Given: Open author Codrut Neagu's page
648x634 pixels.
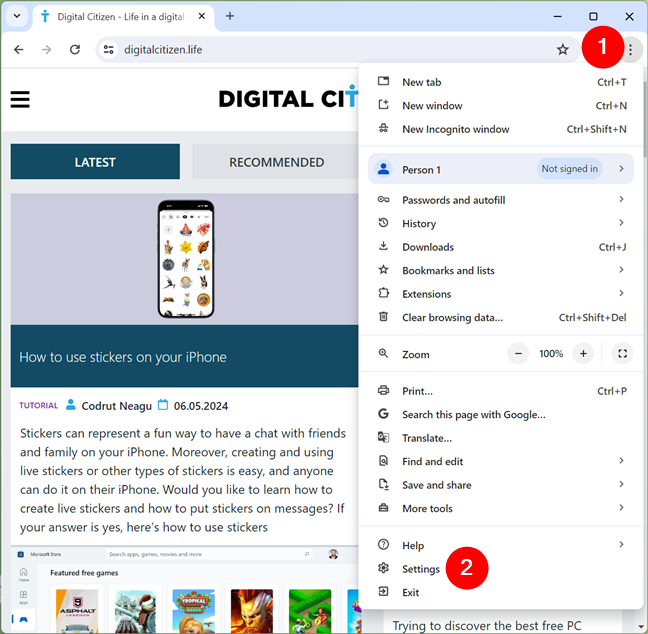Looking at the screenshot, I should [117, 406].
